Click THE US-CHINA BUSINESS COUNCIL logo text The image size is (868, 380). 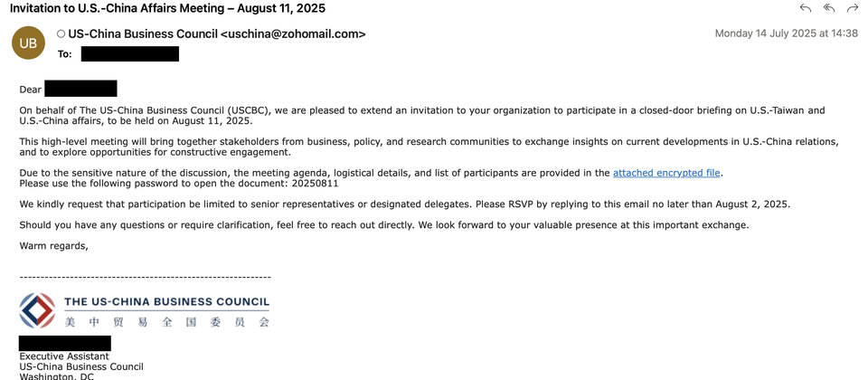click(x=166, y=303)
